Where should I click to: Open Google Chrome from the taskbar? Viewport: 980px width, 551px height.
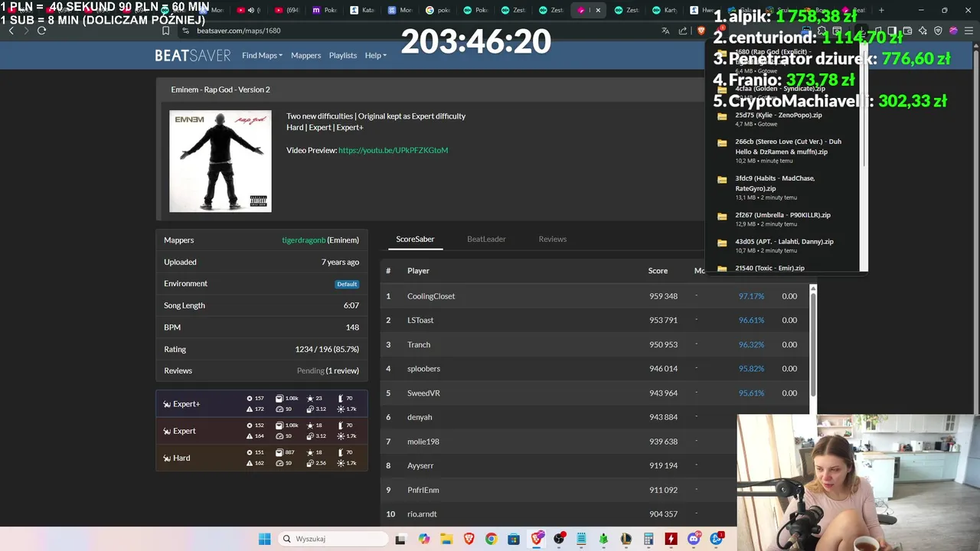click(491, 539)
